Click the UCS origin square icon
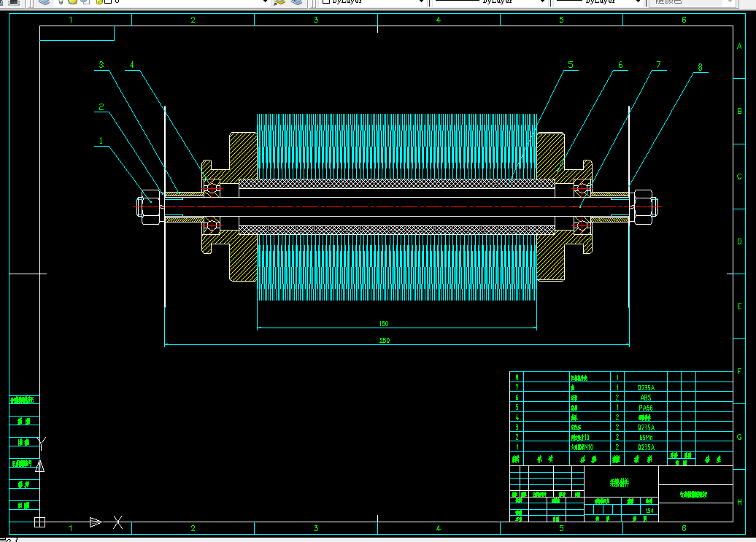Image resolution: width=756 pixels, height=542 pixels. click(x=39, y=522)
